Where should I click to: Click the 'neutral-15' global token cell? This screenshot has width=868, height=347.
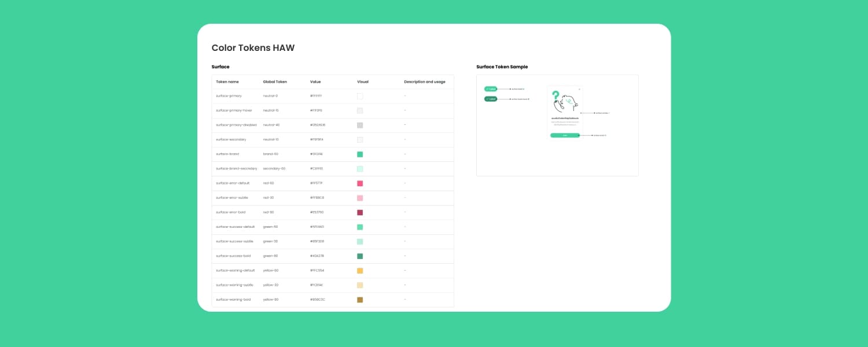(271, 110)
